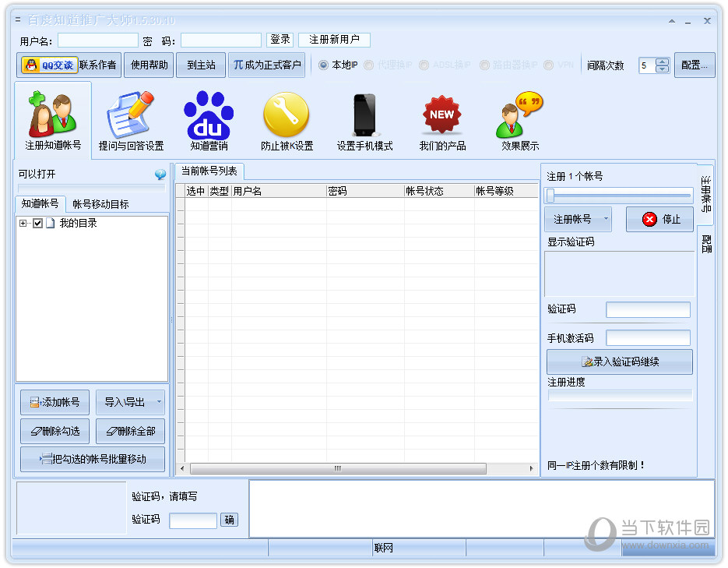Click the 帐号状态 column header
Screen dimensions: 728x568
point(439,191)
